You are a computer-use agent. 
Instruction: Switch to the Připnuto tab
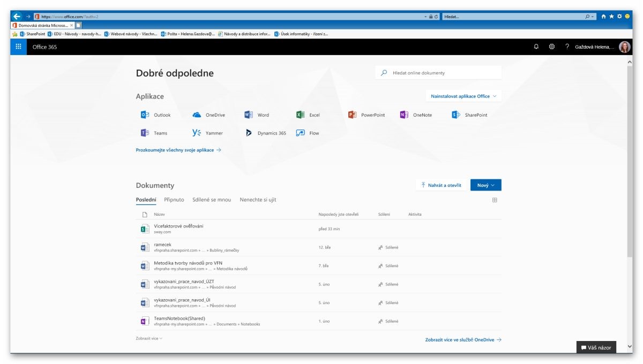(174, 200)
